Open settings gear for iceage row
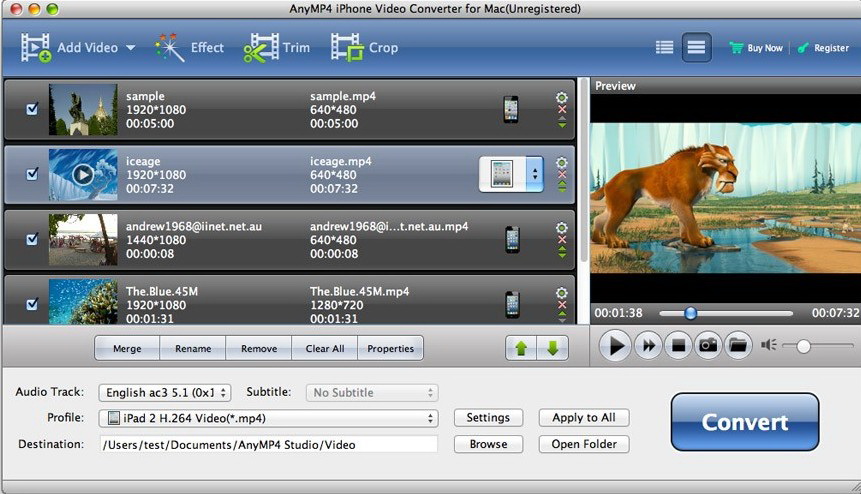The height and width of the screenshot is (494, 861). pos(562,162)
